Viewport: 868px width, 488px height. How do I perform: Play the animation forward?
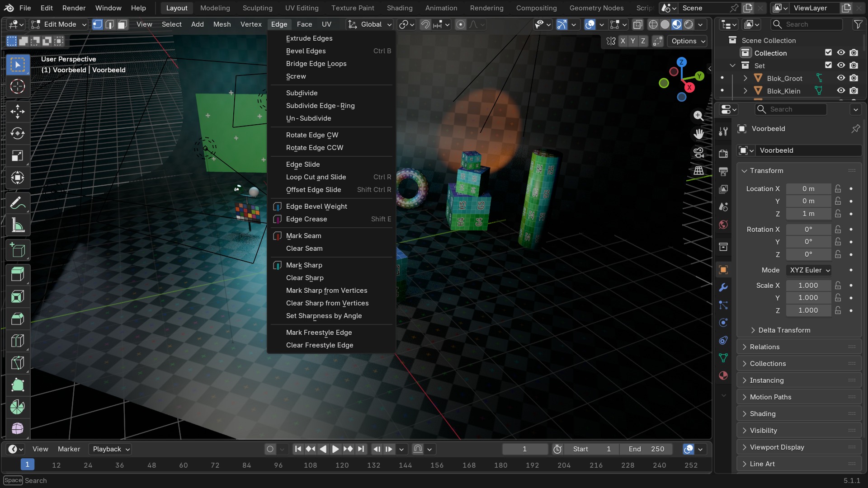coord(335,449)
